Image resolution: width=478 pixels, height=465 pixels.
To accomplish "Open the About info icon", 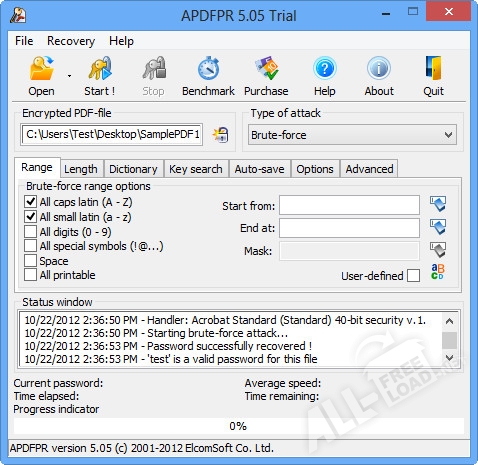I will point(379,69).
